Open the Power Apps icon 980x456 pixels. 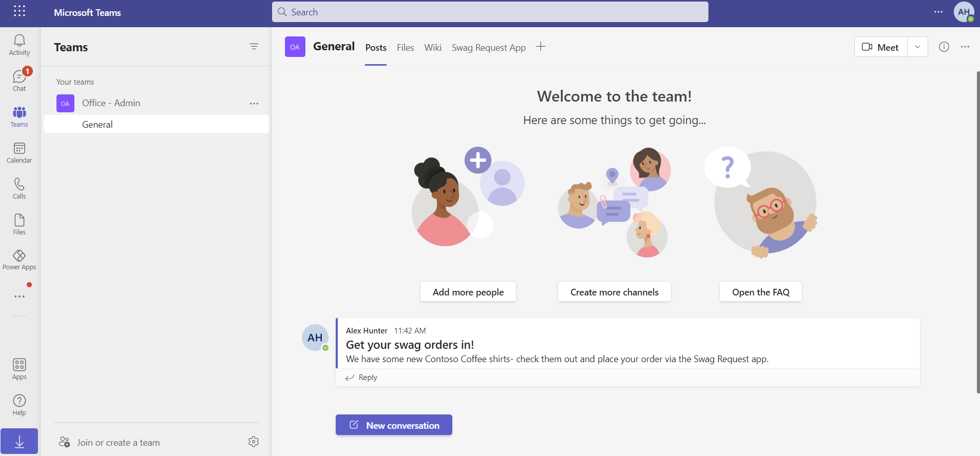coord(20,260)
